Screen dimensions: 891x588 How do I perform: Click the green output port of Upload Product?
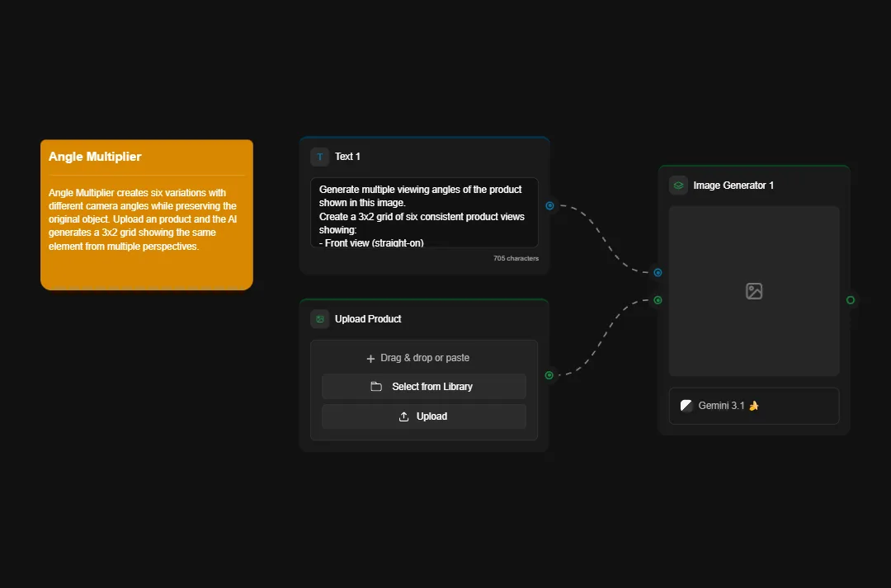tap(549, 374)
